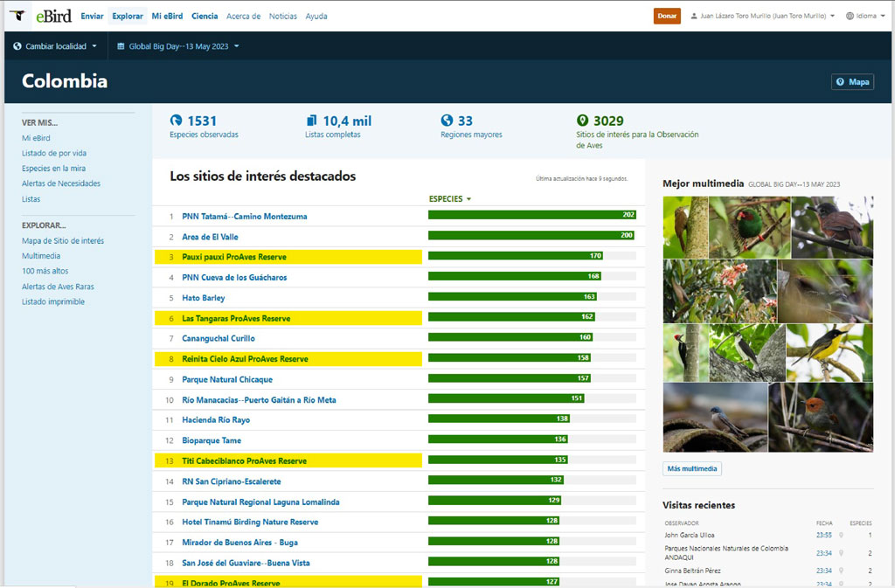This screenshot has width=895, height=588.
Task: Sort list using ESPECIES column arrow
Action: point(468,199)
